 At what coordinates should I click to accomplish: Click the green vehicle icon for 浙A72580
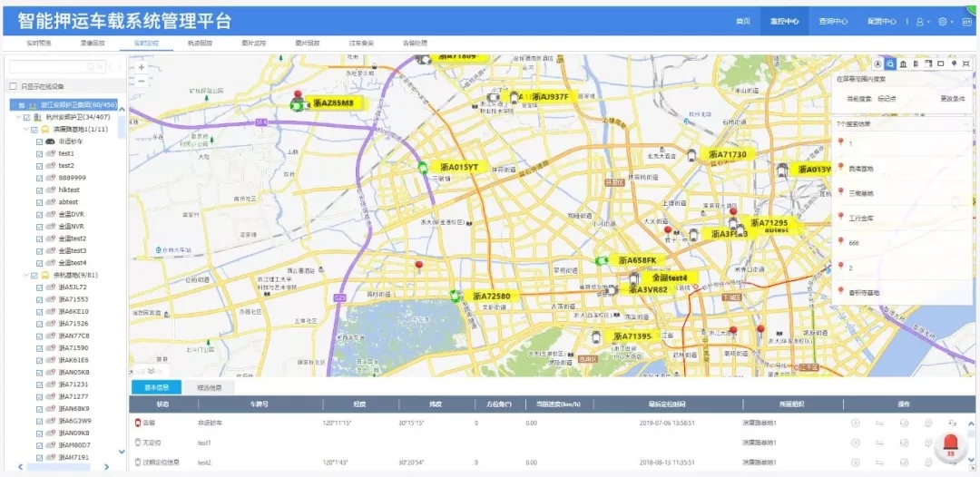point(455,296)
